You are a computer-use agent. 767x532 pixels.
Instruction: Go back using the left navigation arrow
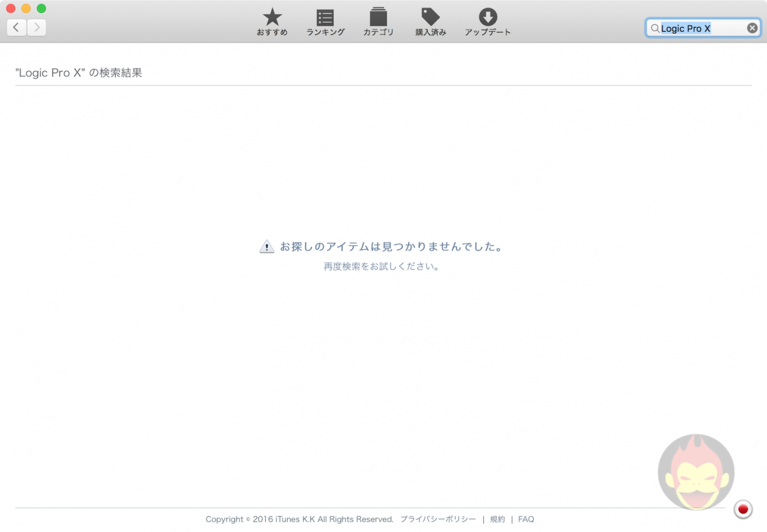(x=16, y=27)
